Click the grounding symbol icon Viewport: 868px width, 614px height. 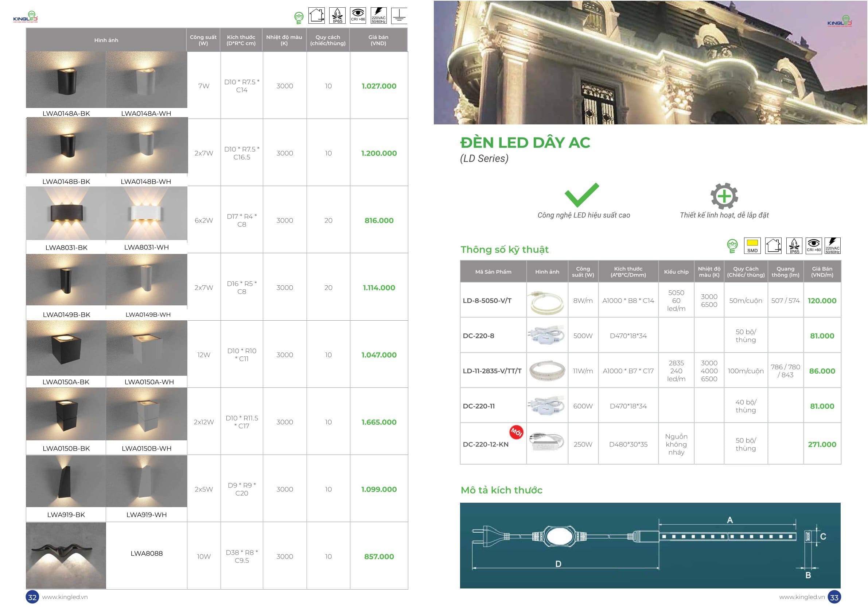[x=399, y=16]
